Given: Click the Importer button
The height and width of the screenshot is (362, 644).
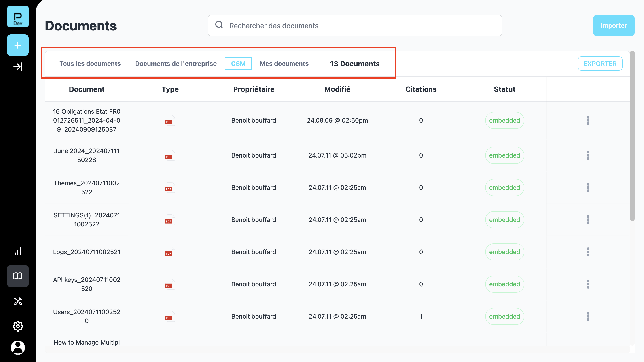Looking at the screenshot, I should (x=614, y=26).
